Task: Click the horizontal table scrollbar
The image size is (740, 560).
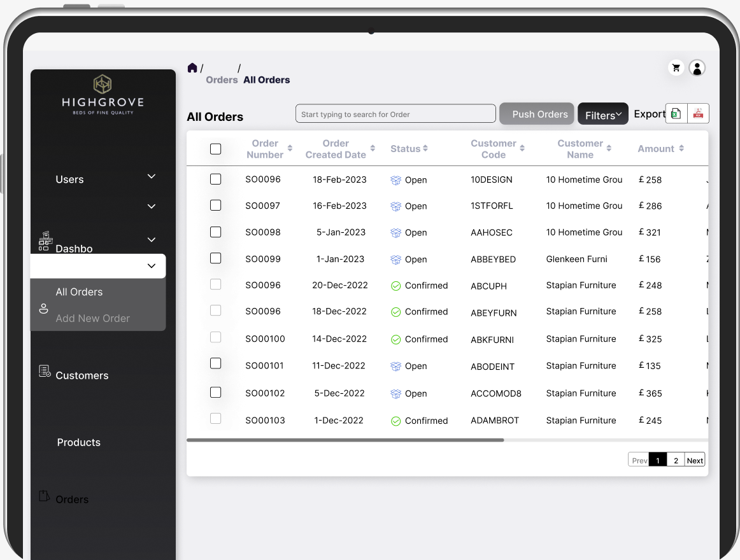Action: [345, 440]
